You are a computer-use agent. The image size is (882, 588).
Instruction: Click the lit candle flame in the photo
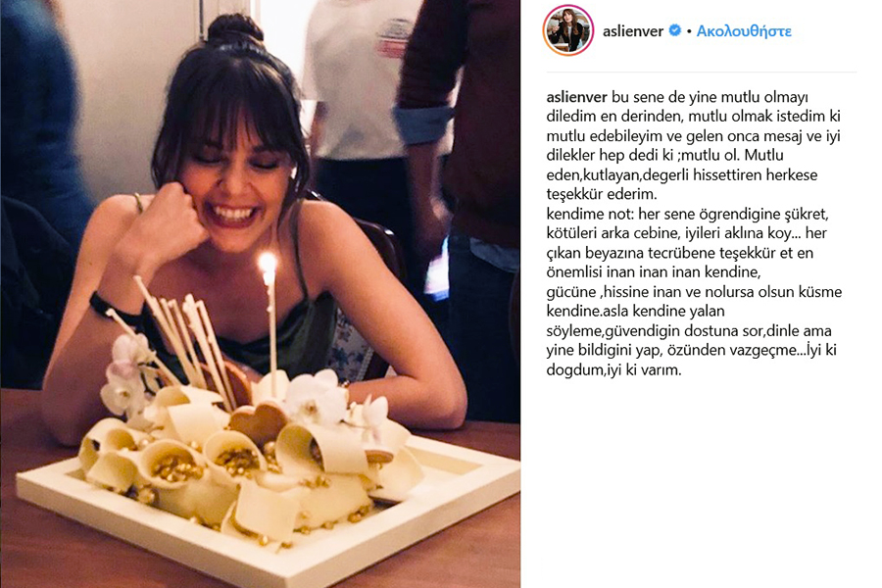pyautogui.click(x=268, y=265)
